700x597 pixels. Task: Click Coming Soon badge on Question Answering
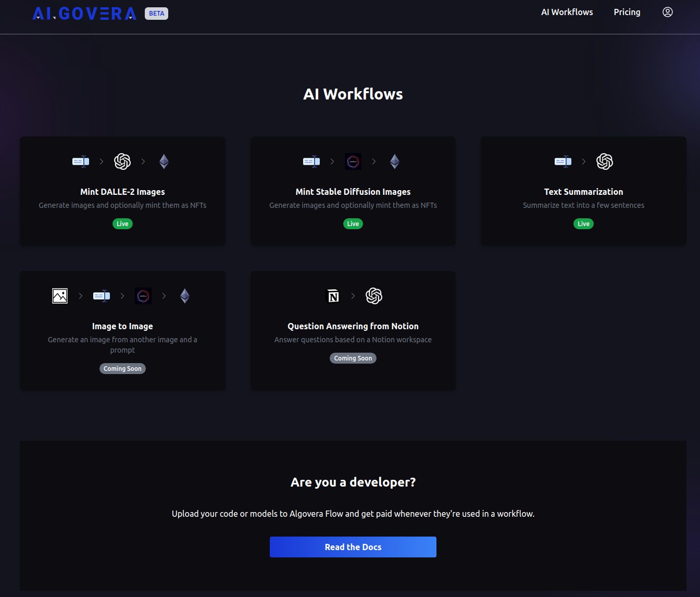click(353, 358)
